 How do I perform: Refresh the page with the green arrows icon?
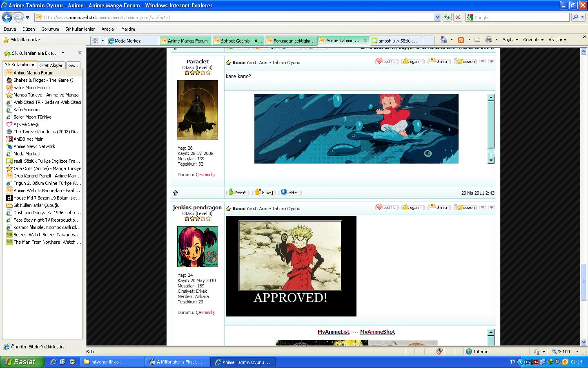click(447, 17)
